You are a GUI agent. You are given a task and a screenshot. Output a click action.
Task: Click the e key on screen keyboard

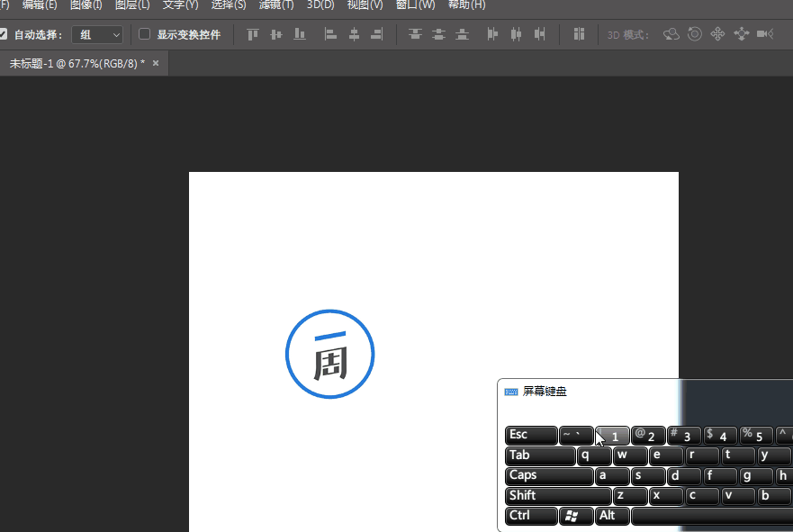pyautogui.click(x=667, y=455)
